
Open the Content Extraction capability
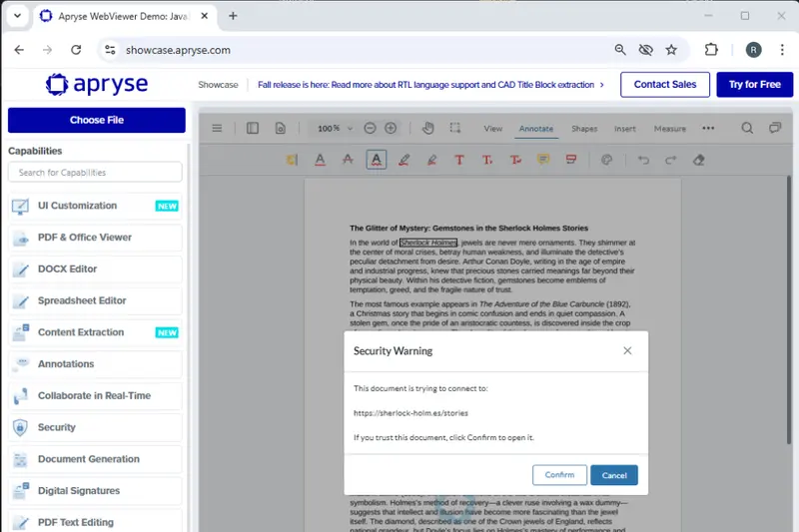coord(95,332)
